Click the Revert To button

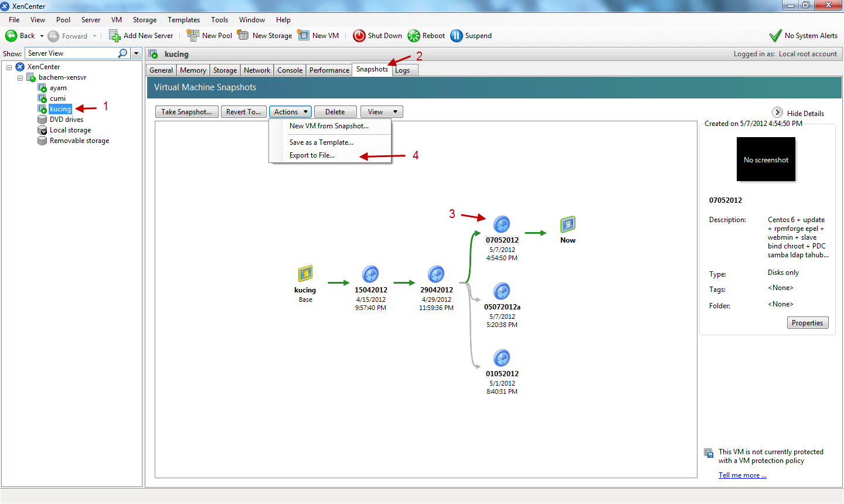tap(244, 112)
